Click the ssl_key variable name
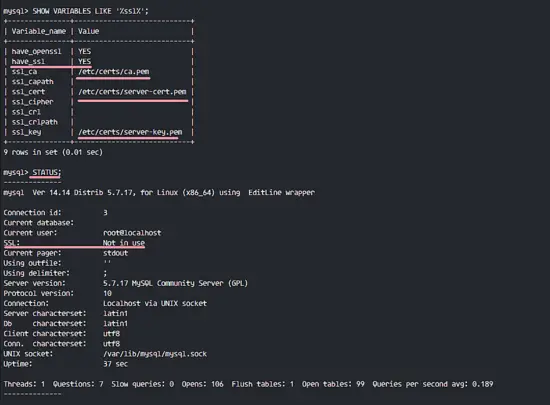 (x=26, y=132)
